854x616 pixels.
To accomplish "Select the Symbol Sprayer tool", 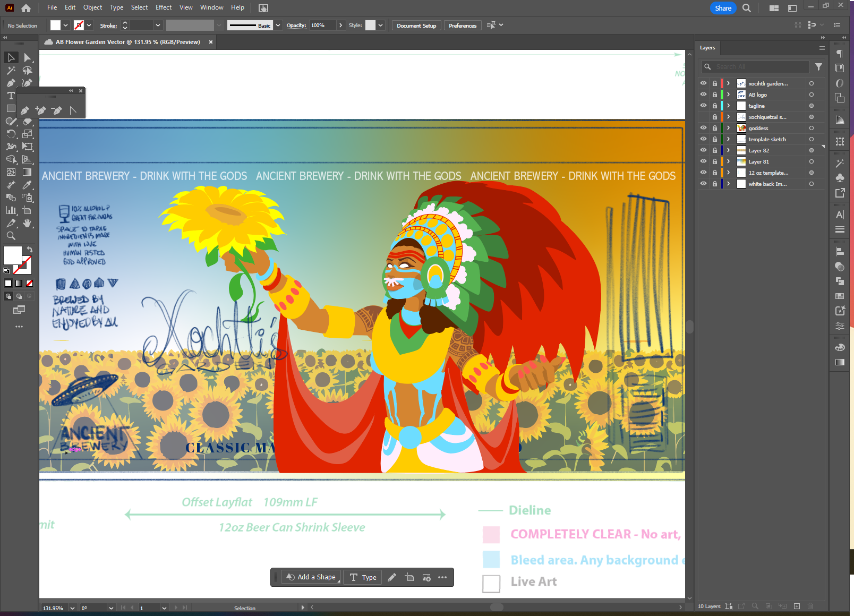I will click(x=28, y=198).
